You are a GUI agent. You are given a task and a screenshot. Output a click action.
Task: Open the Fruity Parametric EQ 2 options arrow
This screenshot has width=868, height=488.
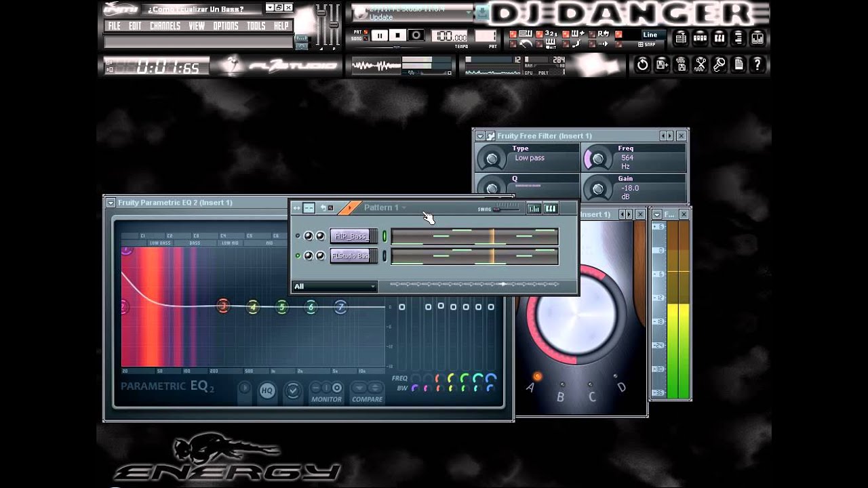pos(111,203)
